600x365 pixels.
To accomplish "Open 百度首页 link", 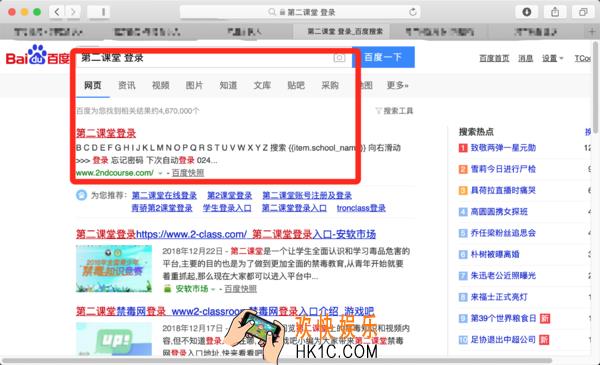I will (x=494, y=58).
